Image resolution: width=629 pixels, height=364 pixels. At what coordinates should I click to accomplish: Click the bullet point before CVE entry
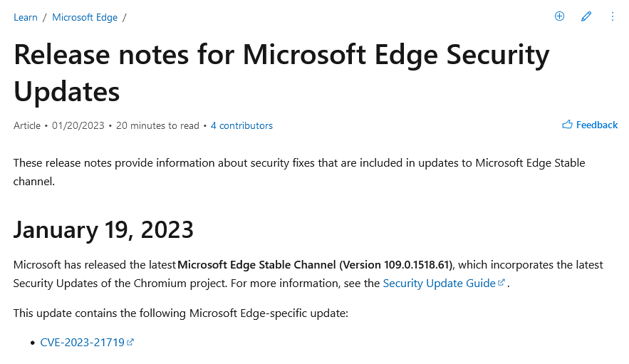33,343
